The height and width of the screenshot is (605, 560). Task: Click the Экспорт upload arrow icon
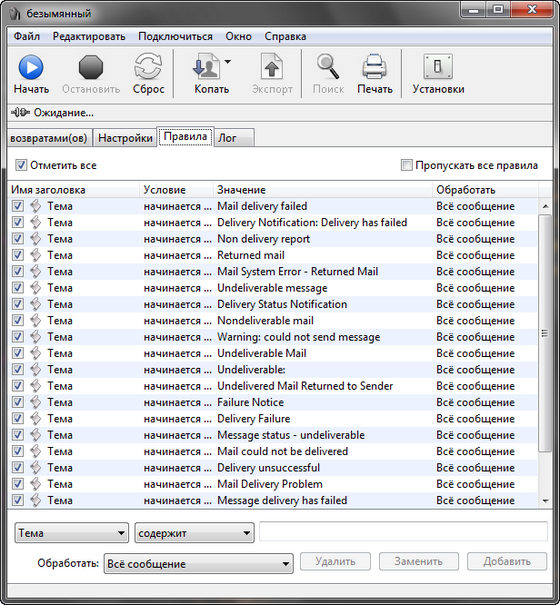[x=272, y=67]
